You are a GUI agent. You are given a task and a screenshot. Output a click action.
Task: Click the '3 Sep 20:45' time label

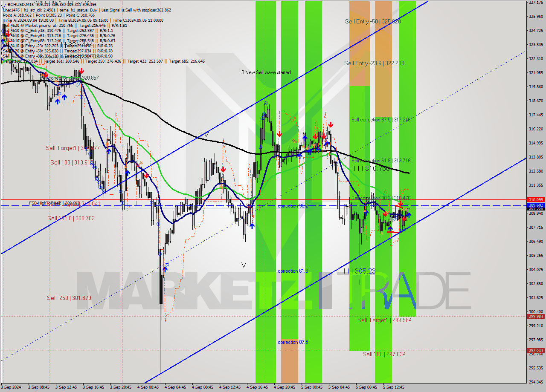coord(121,387)
